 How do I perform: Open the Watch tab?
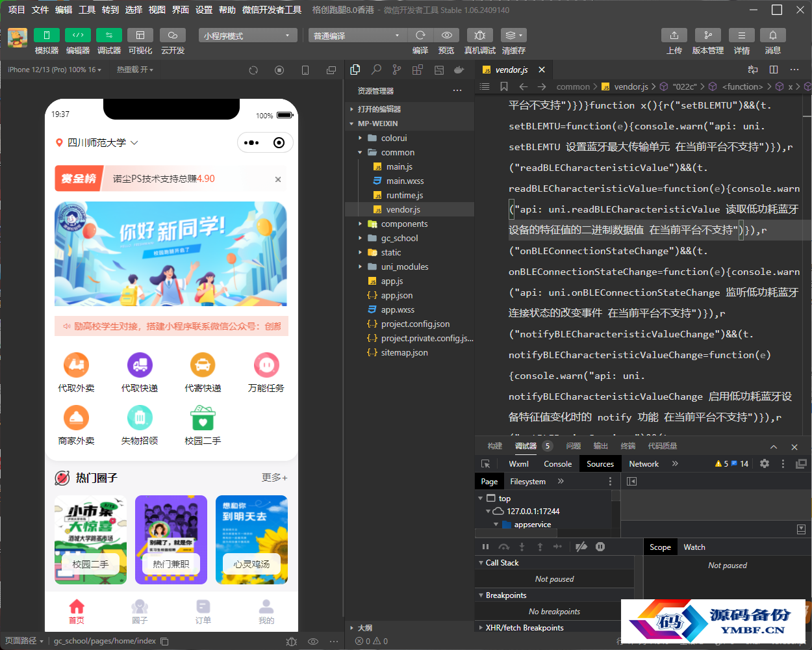pos(694,547)
